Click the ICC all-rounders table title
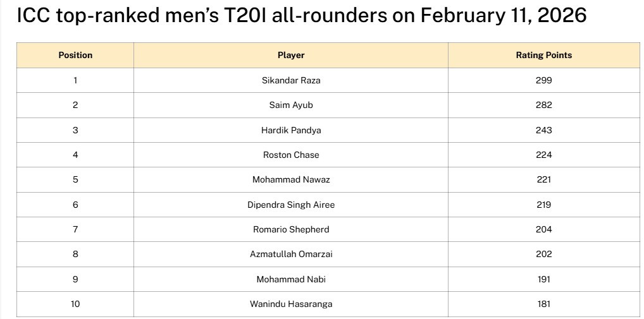Screen dimensions: 644x319 [301, 16]
